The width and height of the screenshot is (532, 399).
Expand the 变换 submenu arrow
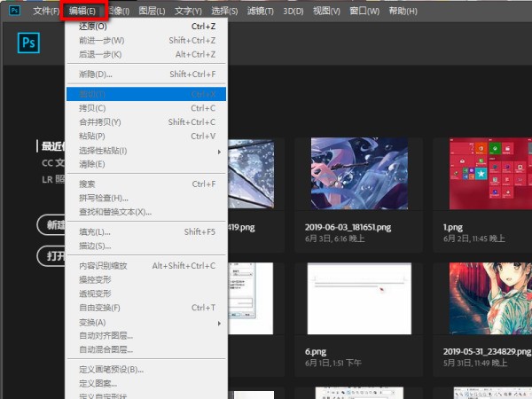pos(219,322)
